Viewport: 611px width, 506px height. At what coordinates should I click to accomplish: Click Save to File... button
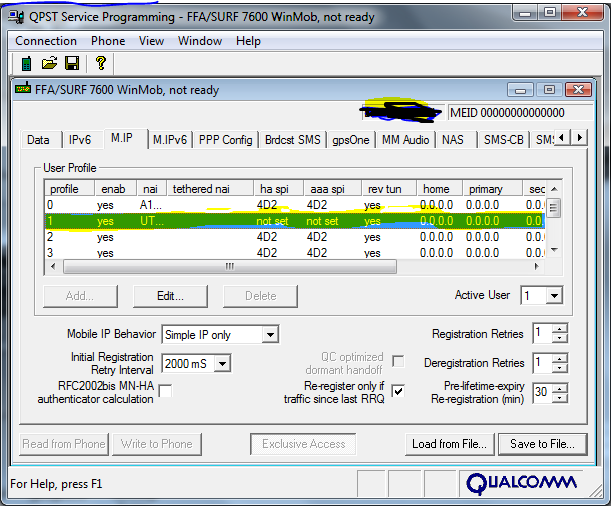[542, 444]
